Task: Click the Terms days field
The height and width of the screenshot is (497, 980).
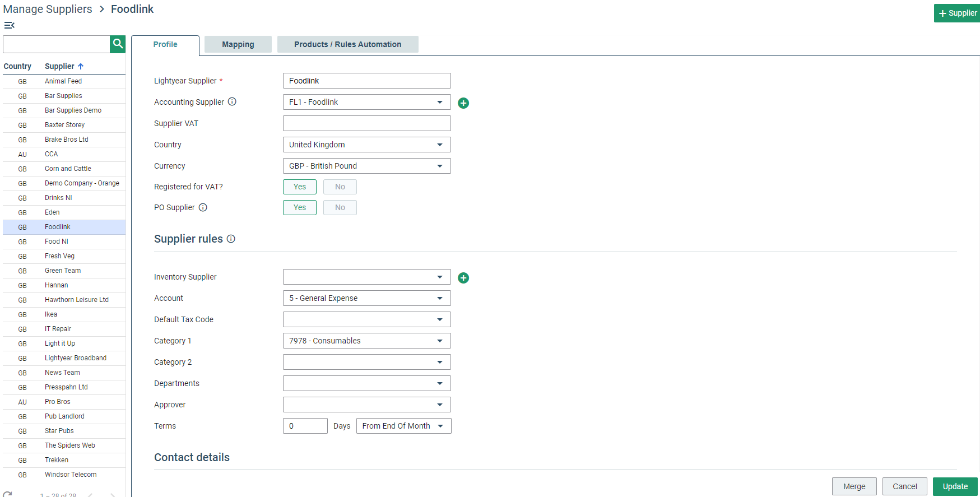Action: tap(305, 426)
